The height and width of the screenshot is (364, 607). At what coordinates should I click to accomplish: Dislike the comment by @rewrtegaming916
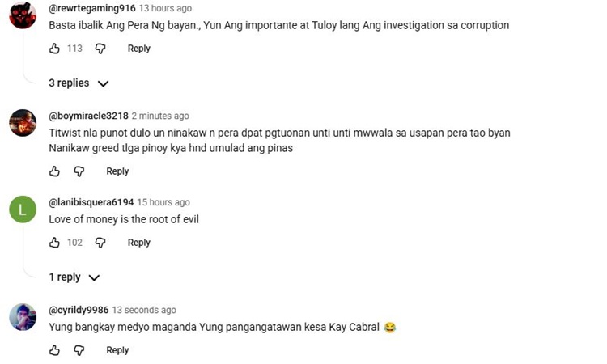click(x=100, y=49)
